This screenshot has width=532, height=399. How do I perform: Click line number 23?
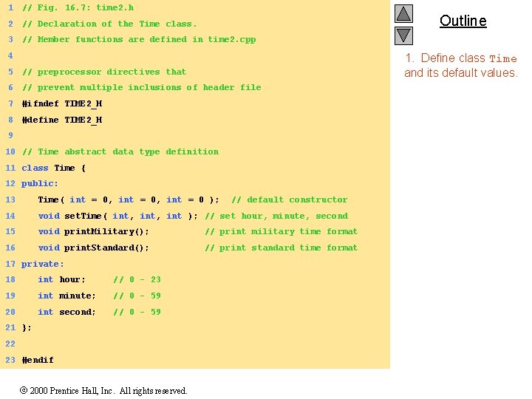point(10,360)
